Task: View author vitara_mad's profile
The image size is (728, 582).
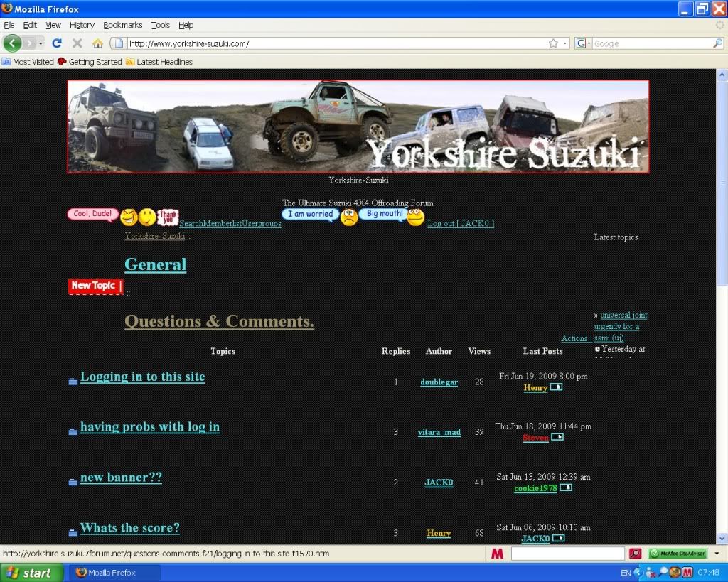Action: [x=439, y=432]
